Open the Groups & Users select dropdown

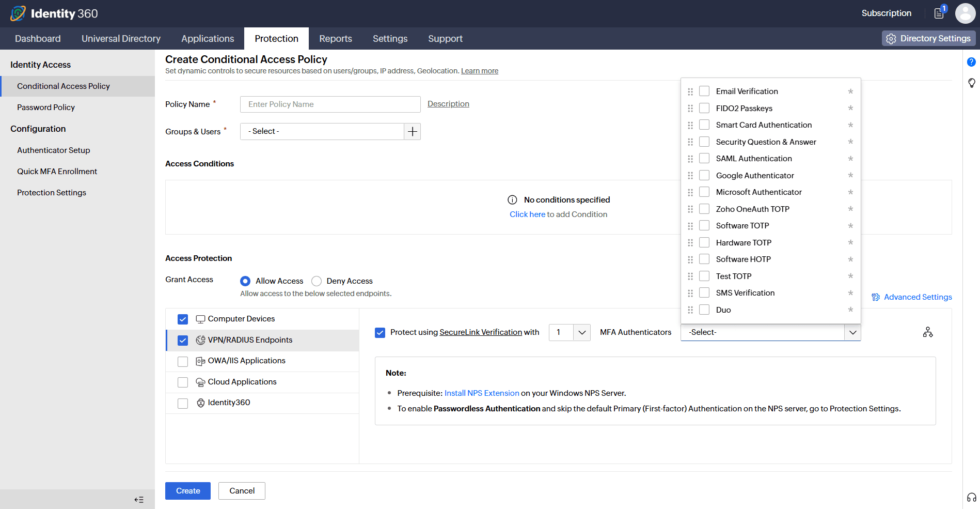pos(322,132)
